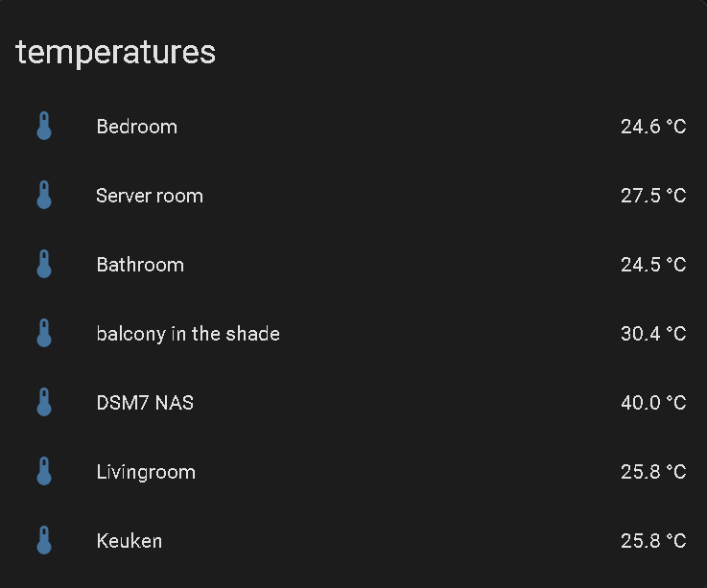Click the balcony in the shade thermometer icon

(x=44, y=333)
